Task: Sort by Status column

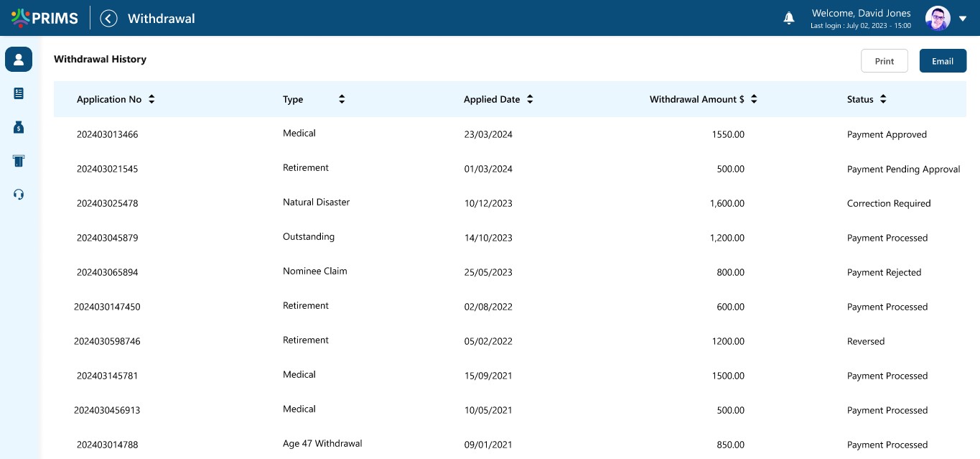Action: 883,100
